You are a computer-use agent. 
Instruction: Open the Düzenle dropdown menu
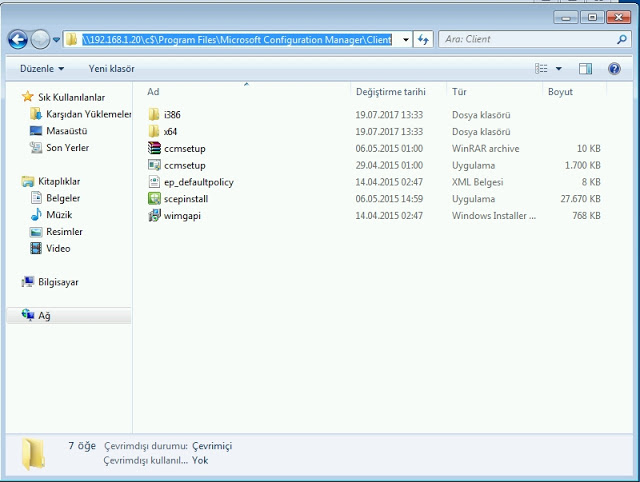click(x=42, y=68)
